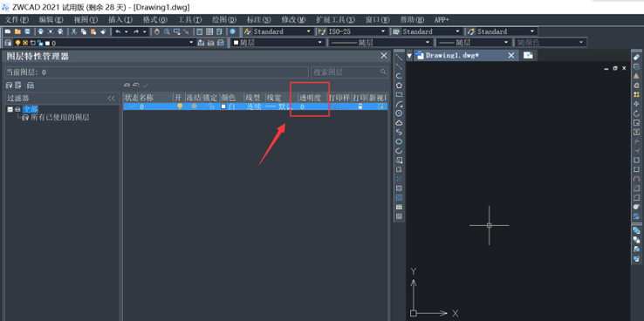Image resolution: width=644 pixels, height=321 pixels.
Task: Click the New Layer icon
Action: (127, 85)
